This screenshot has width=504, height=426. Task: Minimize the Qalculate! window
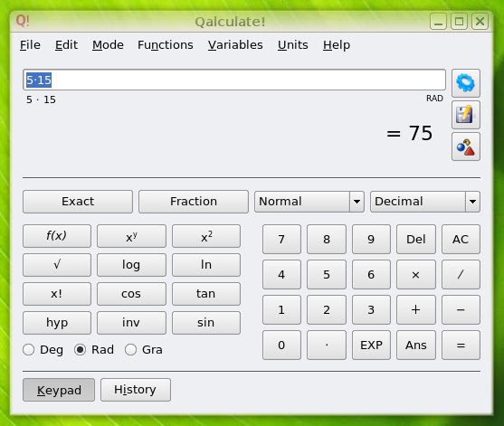click(x=438, y=22)
